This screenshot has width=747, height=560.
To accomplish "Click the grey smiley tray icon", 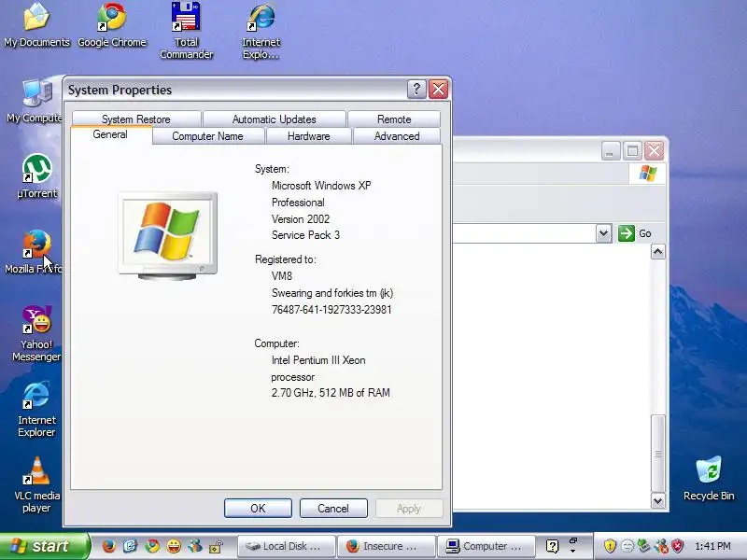I will click(627, 546).
